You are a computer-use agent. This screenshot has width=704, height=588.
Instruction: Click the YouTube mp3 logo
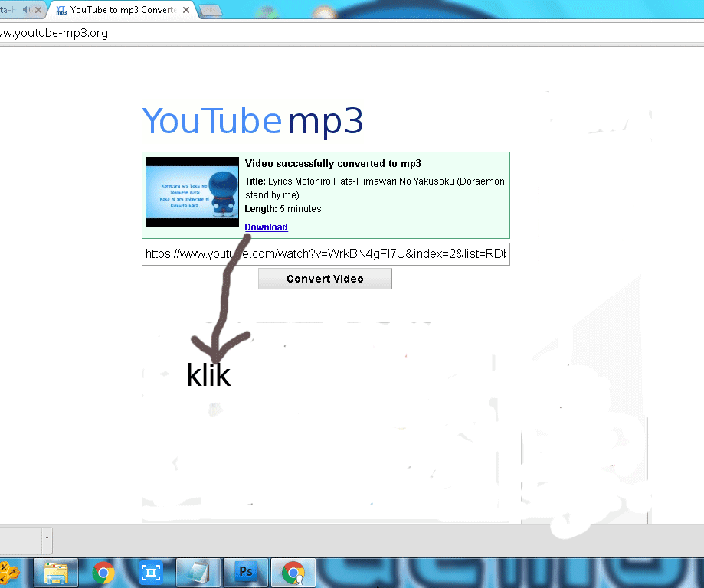point(252,121)
